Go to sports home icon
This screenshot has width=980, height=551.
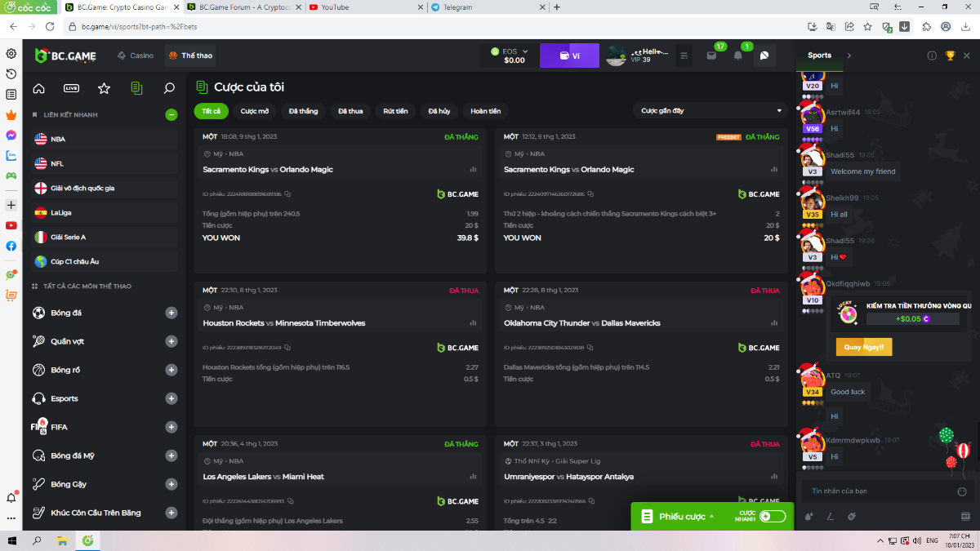38,88
